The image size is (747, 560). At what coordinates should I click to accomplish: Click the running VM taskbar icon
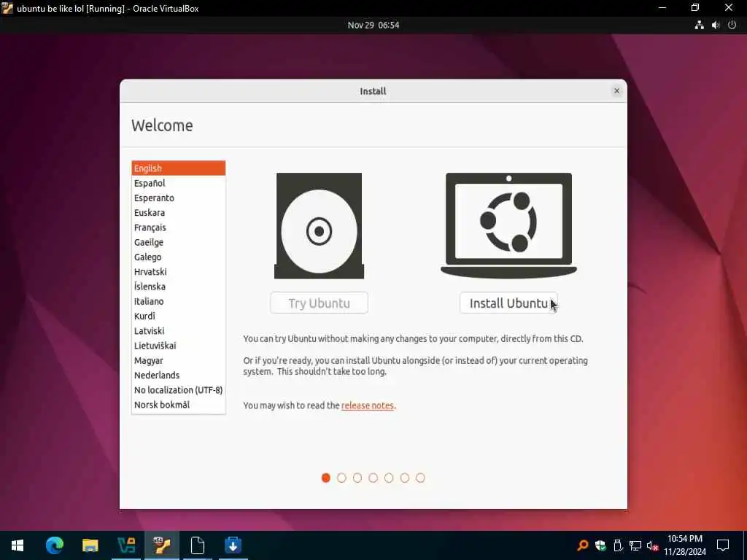(162, 545)
